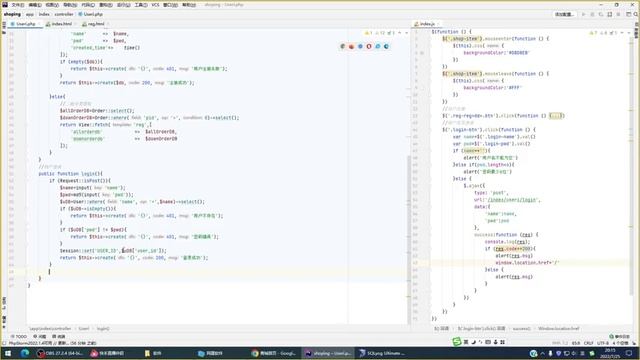
Task: Open the VCS menu
Action: pyautogui.click(x=156, y=5)
